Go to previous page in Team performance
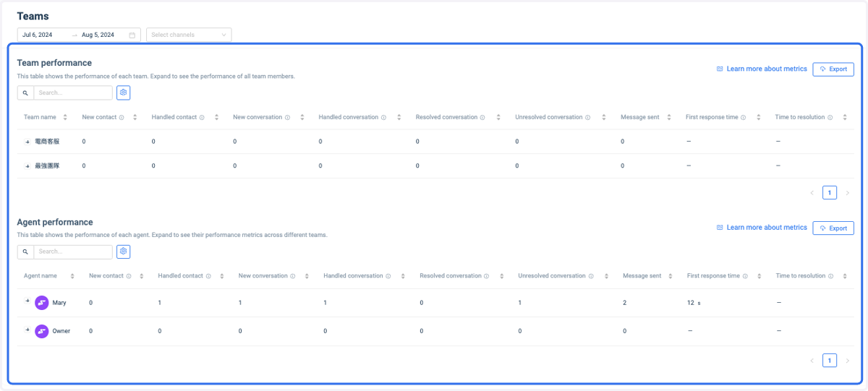Image resolution: width=868 pixels, height=391 pixels. [812, 193]
